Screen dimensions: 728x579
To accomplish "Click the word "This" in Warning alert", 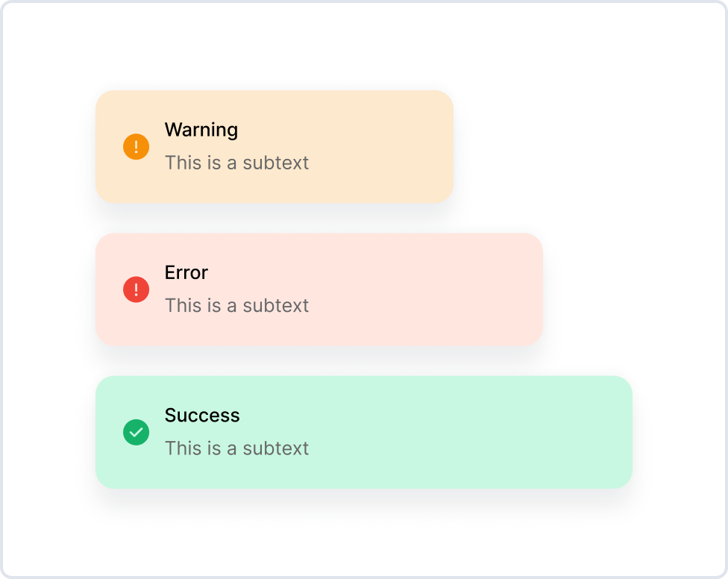I will 181,163.
